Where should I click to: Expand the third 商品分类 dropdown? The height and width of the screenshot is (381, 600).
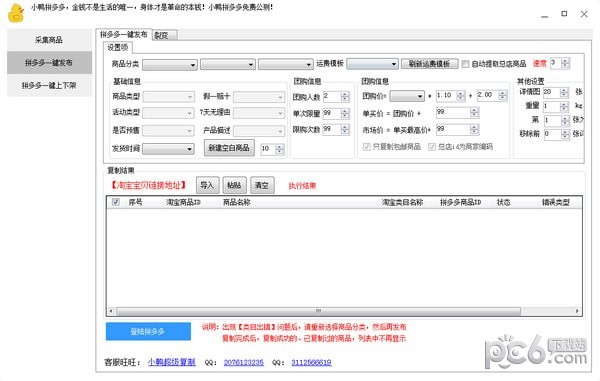[x=286, y=64]
